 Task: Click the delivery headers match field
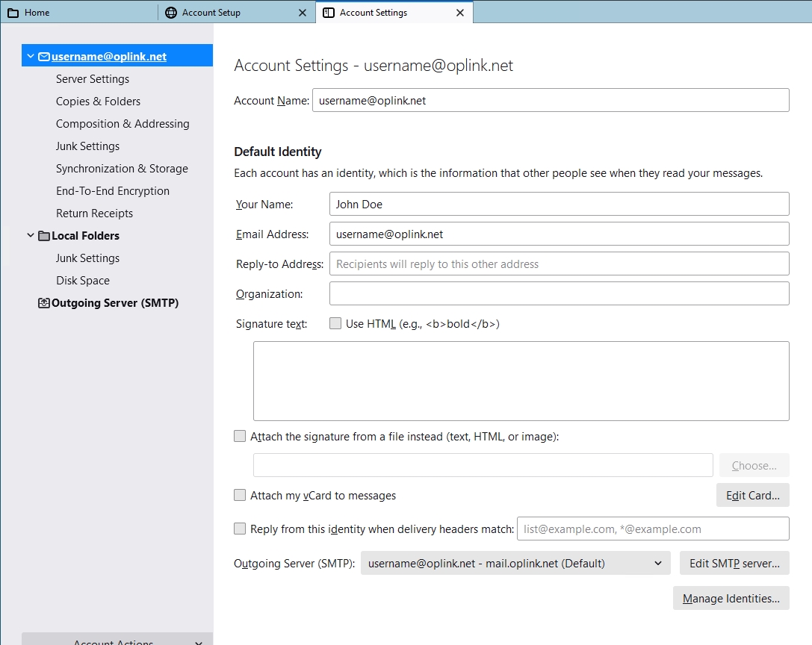[x=653, y=529]
